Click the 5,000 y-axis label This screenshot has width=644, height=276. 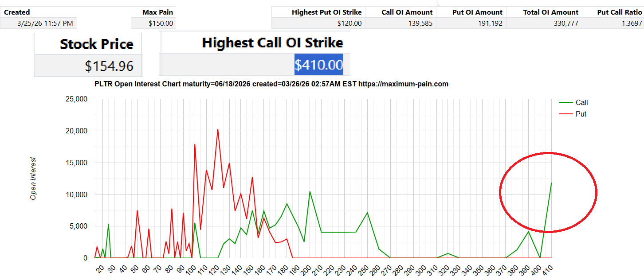pos(78,226)
